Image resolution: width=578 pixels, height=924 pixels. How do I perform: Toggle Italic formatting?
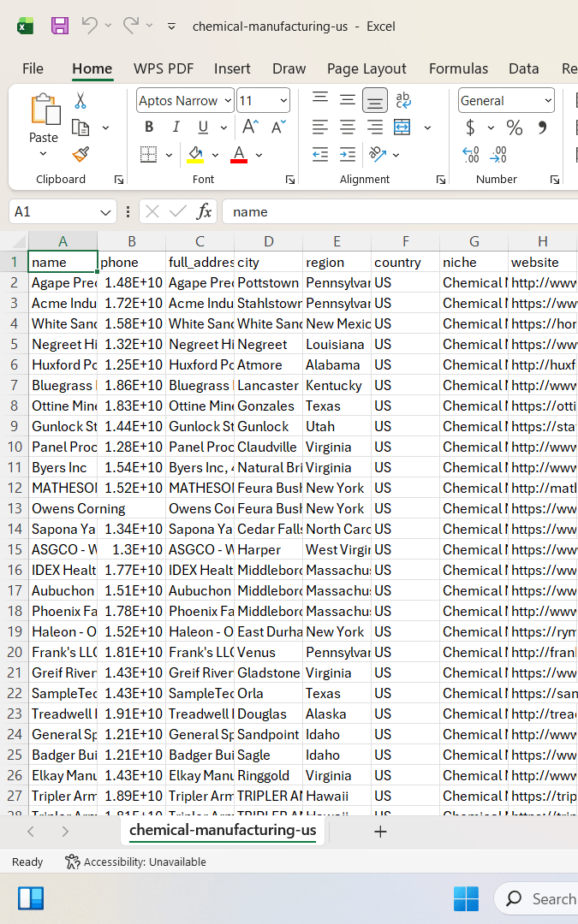coord(176,127)
